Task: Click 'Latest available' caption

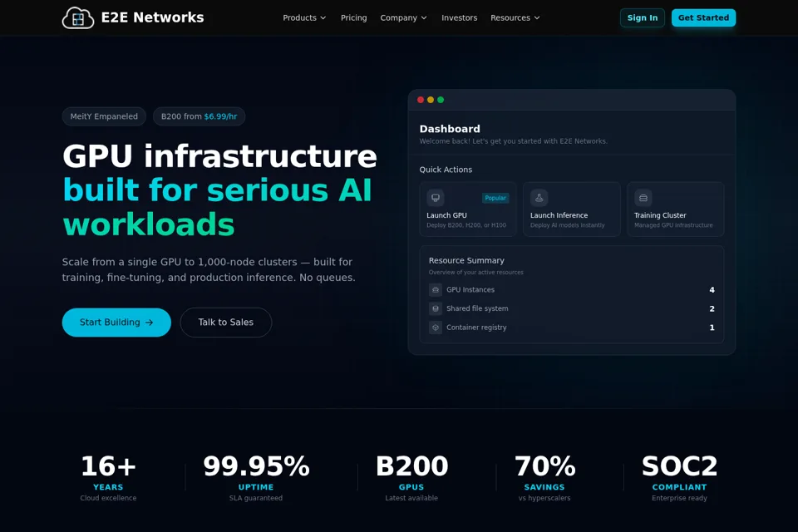Action: tap(411, 498)
